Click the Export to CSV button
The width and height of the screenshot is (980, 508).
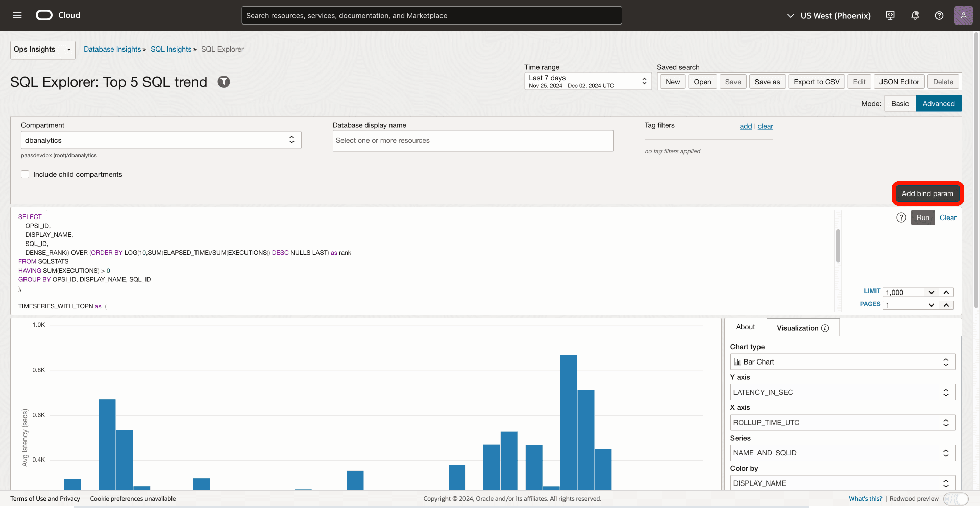tap(816, 81)
